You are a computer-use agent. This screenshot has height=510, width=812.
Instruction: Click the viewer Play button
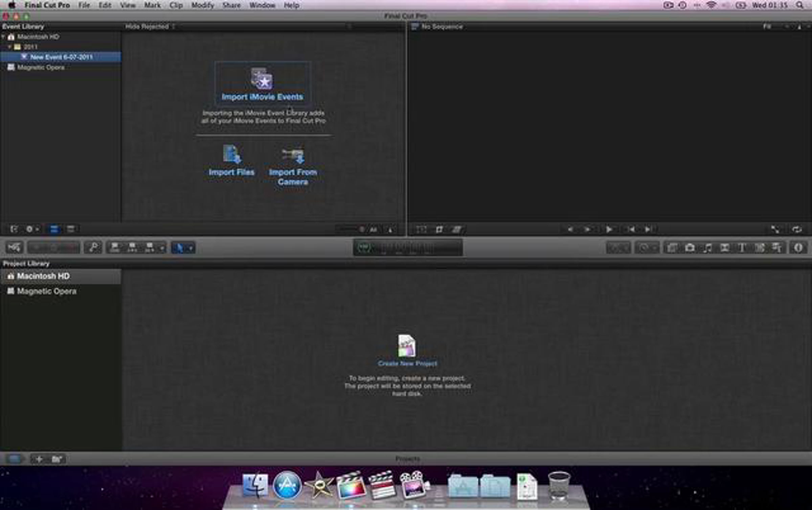(x=609, y=229)
